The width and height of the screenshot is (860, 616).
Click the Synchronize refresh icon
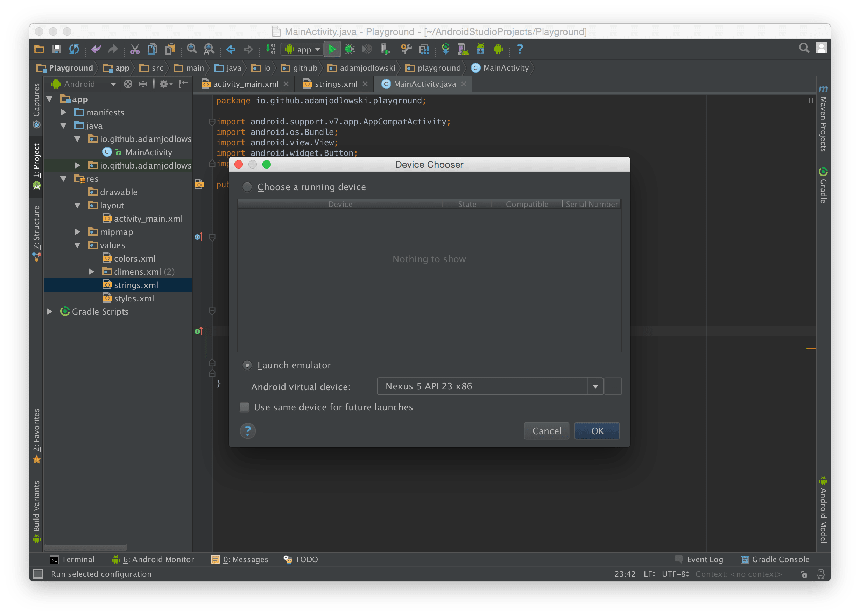74,49
